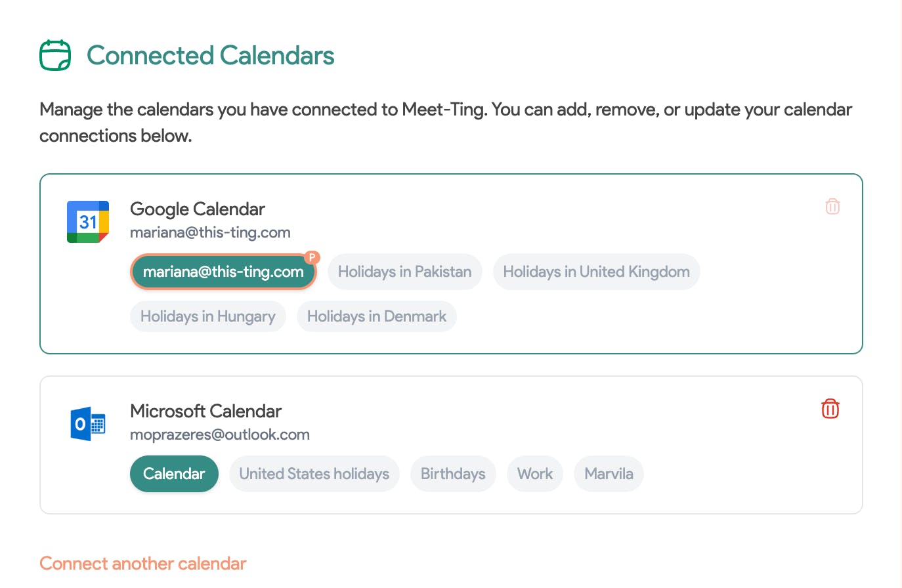Enable United States holidays calendar
The width and height of the screenshot is (902, 588).
click(314, 474)
